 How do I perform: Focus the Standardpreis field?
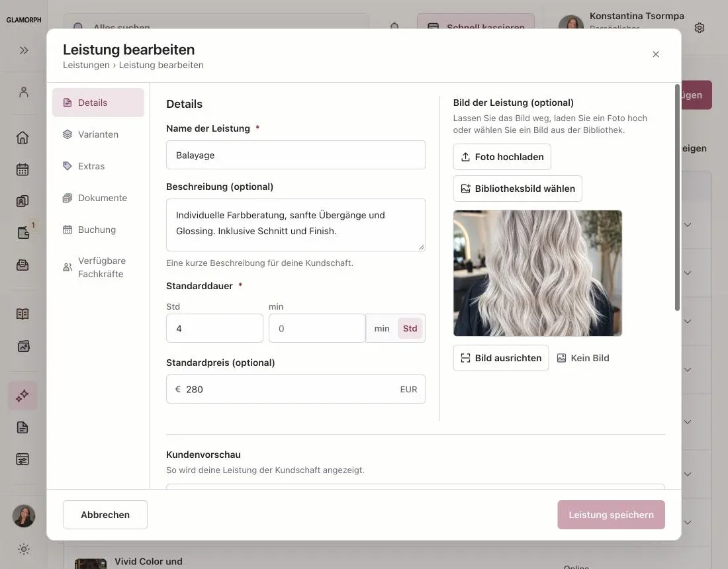click(296, 389)
